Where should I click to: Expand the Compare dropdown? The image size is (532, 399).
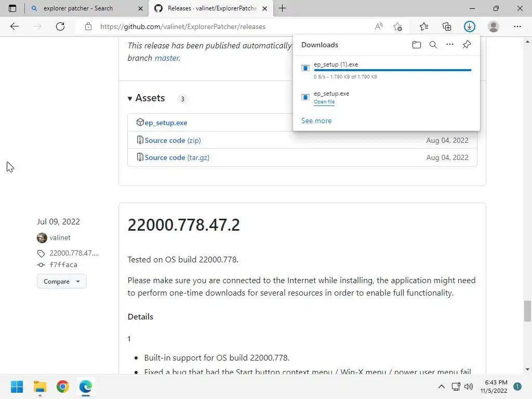point(62,282)
